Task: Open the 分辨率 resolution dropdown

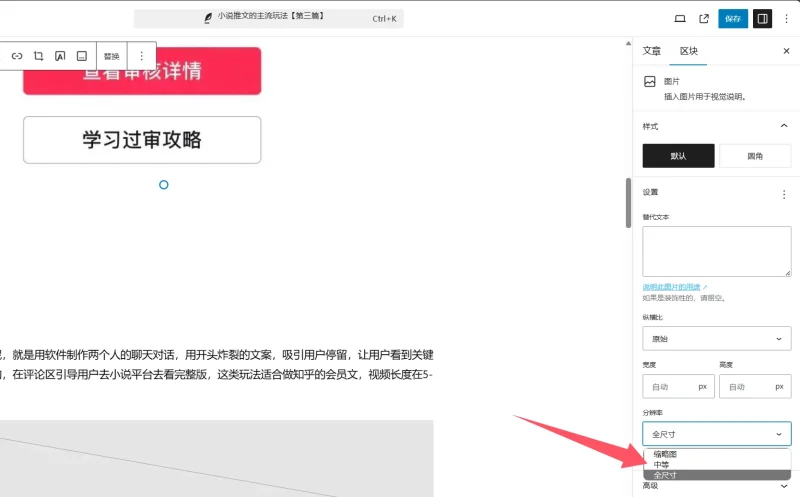Action: tap(716, 434)
